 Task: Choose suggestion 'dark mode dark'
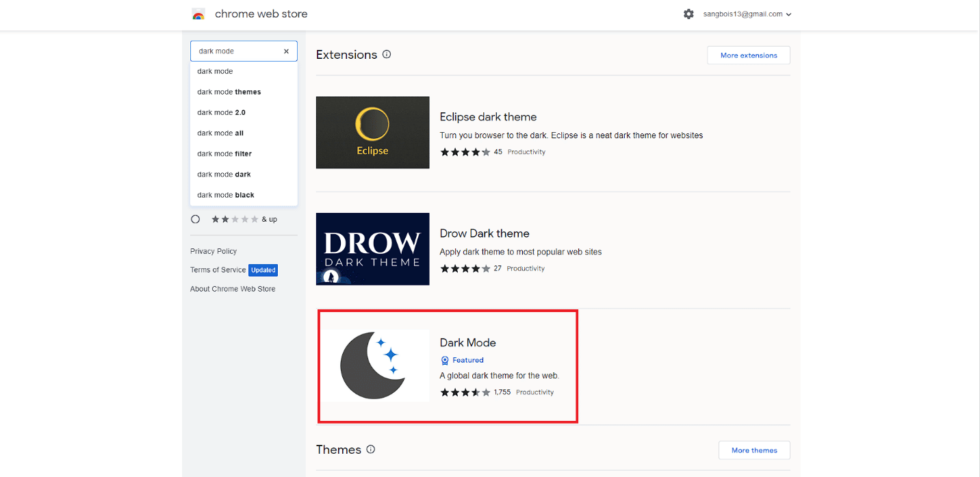pos(244,174)
